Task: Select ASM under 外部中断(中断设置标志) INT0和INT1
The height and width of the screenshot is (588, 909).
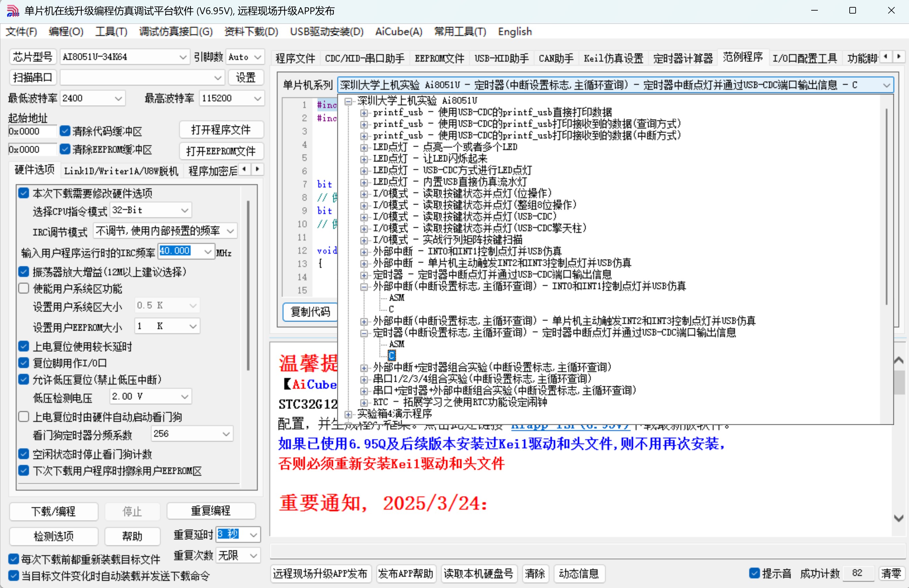Action: (x=396, y=297)
